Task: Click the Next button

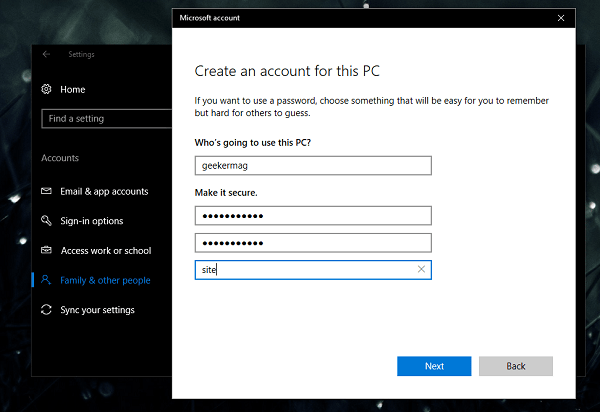Action: click(x=434, y=366)
